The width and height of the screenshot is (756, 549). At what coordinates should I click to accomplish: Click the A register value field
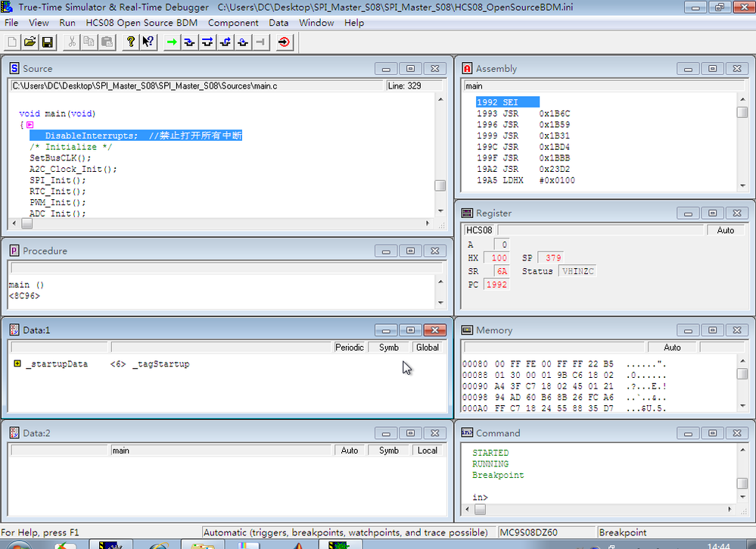(502, 245)
